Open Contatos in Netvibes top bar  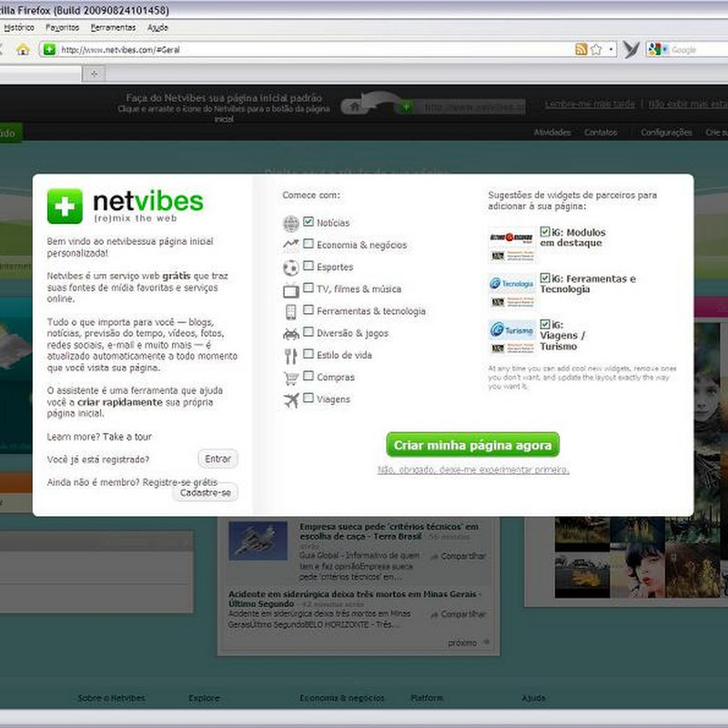(601, 132)
